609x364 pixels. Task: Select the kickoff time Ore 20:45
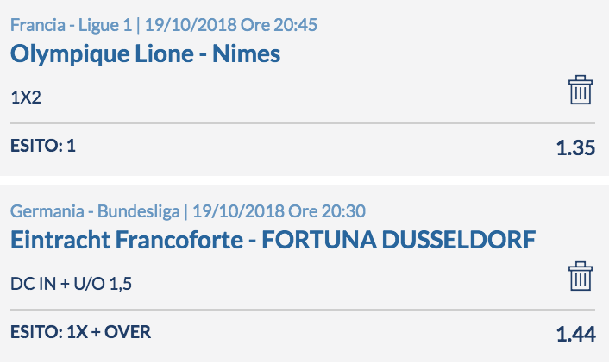click(x=279, y=25)
